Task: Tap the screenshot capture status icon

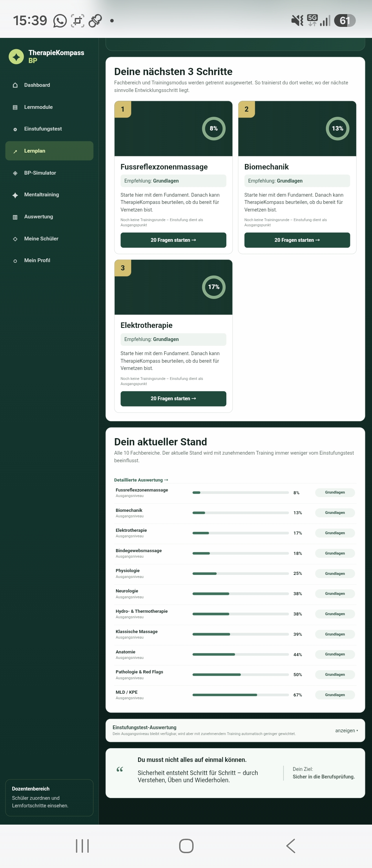Action: (77, 21)
